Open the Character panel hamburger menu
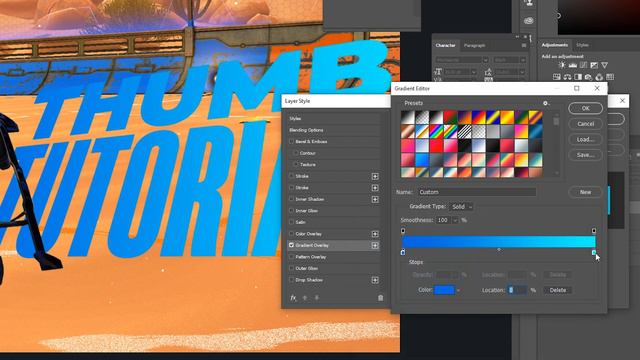Image resolution: width=640 pixels, height=360 pixels. click(524, 46)
